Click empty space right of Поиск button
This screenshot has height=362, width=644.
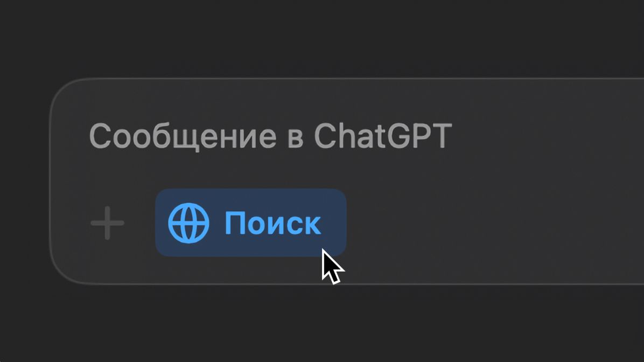point(493,222)
